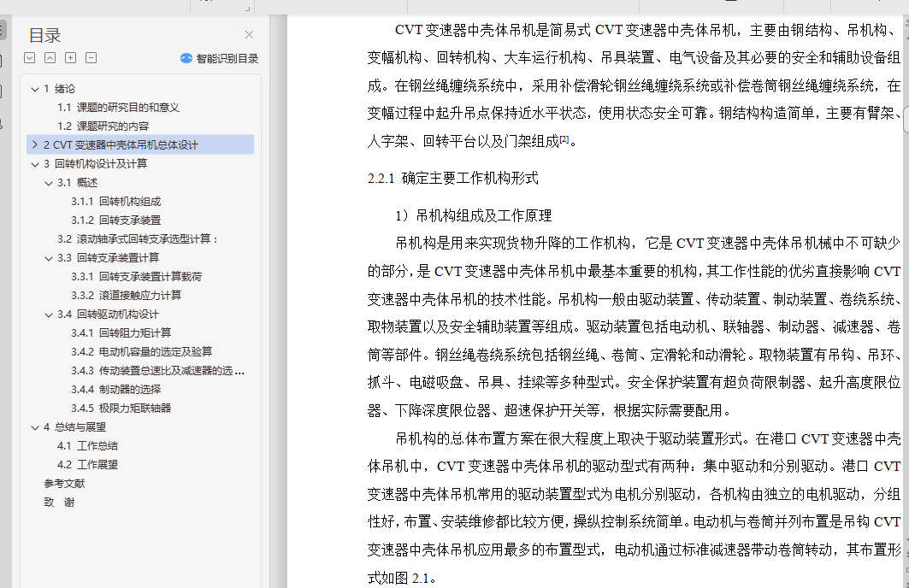Jump to 4.1 工作总结
Image resolution: width=909 pixels, height=588 pixels.
(x=87, y=446)
